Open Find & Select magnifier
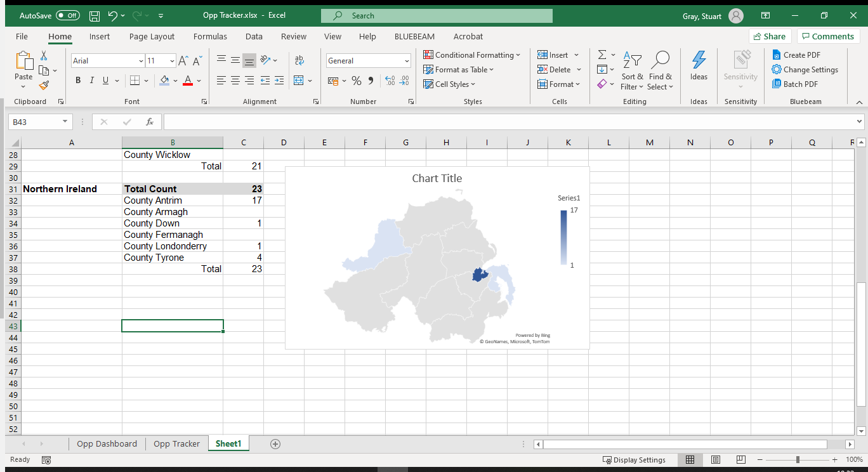 point(660,71)
